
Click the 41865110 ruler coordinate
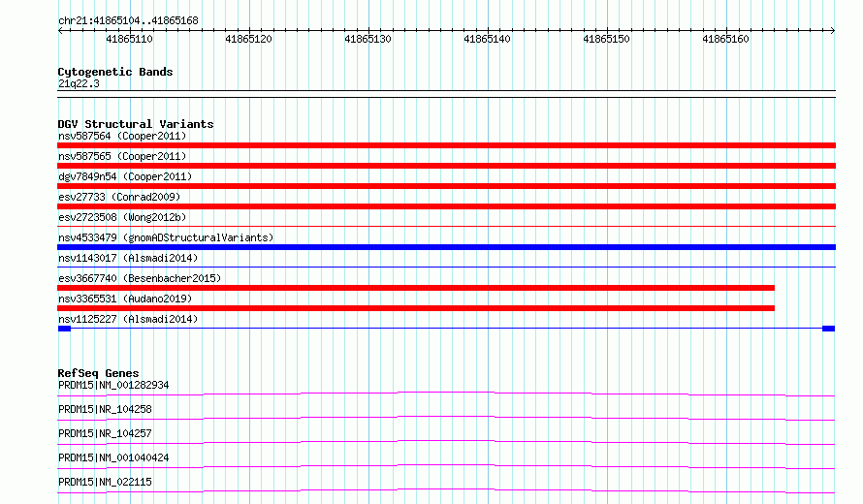(129, 39)
